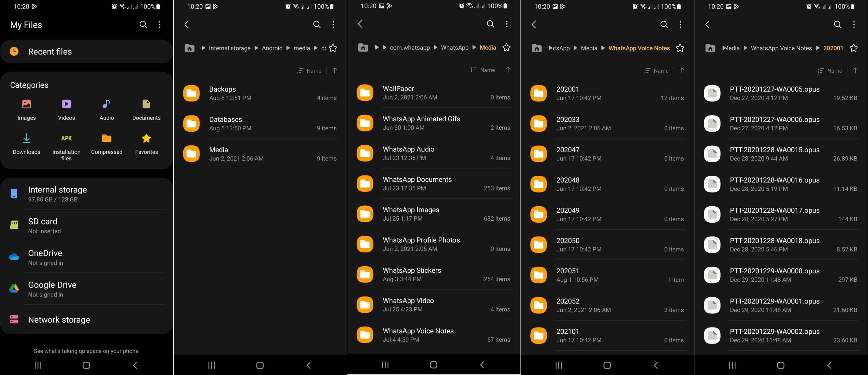Select Android in the breadcrumb path
The image size is (868, 375).
pos(272,48)
